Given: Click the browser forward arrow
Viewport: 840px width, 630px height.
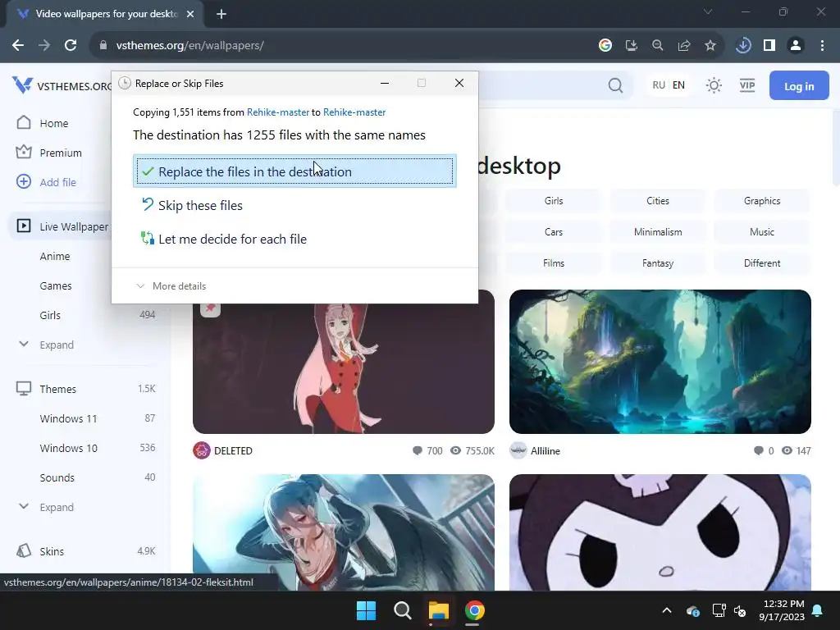Looking at the screenshot, I should (x=44, y=46).
